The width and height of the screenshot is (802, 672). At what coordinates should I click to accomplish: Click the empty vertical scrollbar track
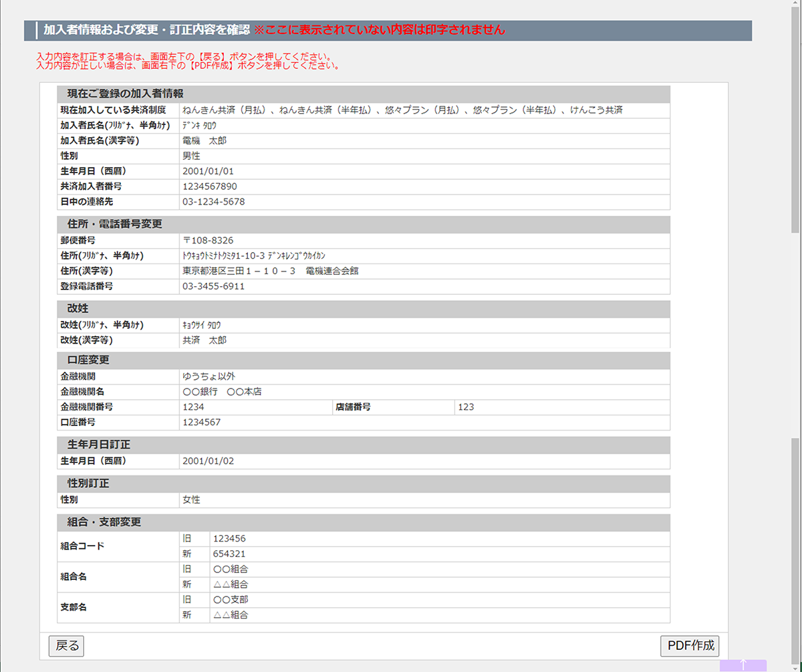795,334
